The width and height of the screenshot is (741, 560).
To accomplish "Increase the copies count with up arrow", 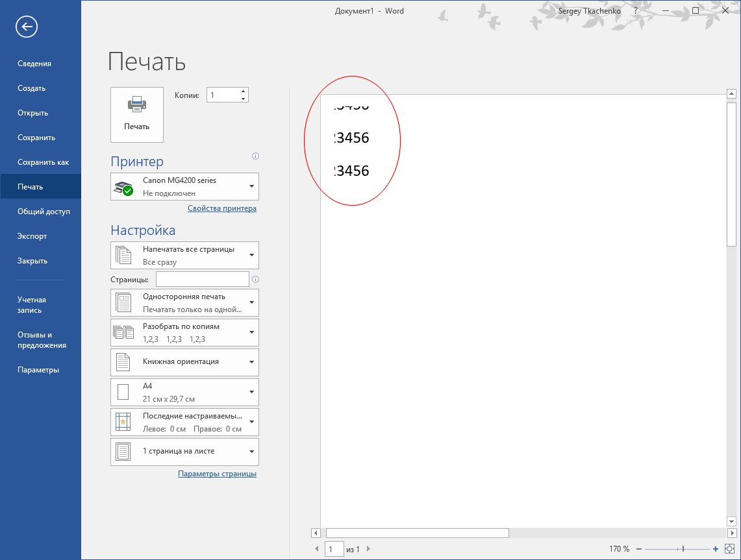I will click(243, 91).
